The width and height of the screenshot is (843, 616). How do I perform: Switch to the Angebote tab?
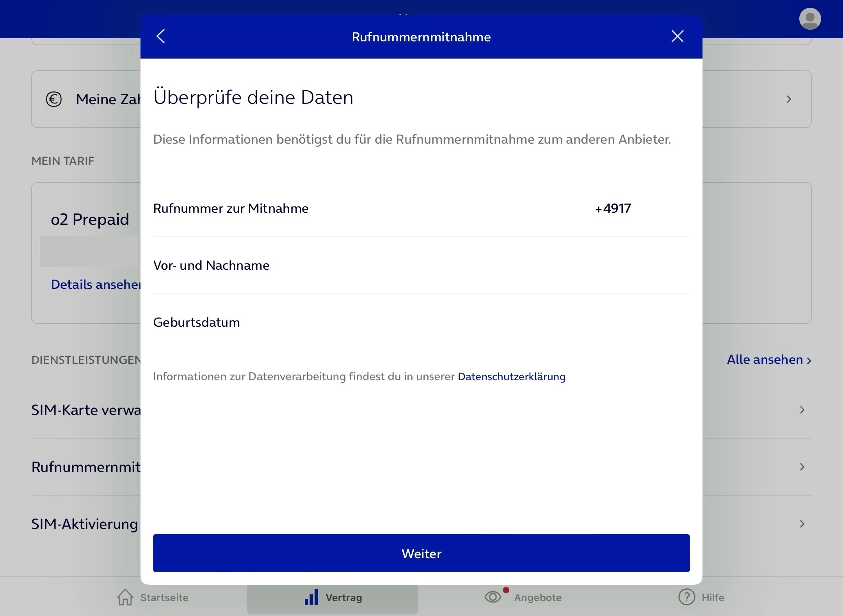(x=537, y=597)
